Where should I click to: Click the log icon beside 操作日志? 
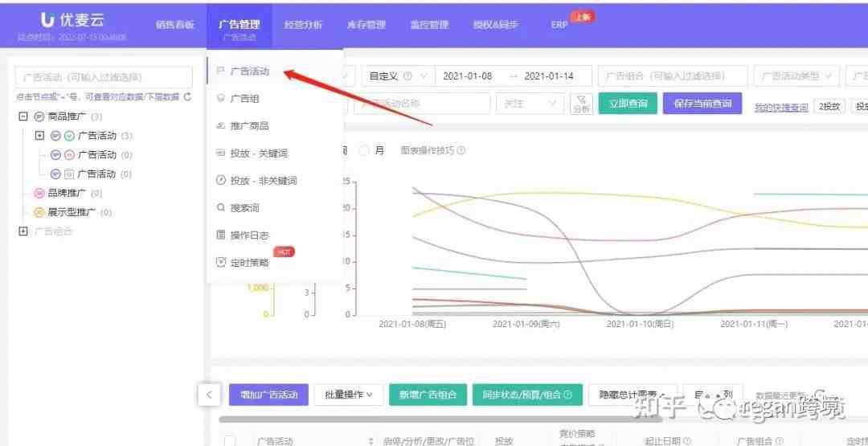click(221, 235)
